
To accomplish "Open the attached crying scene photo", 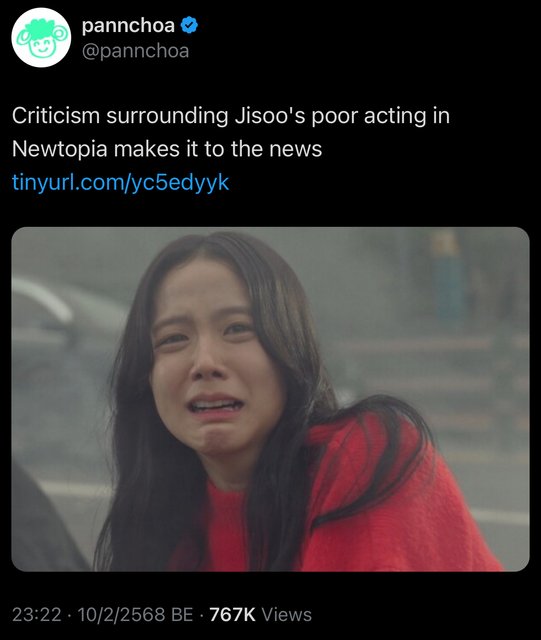I will click(270, 399).
